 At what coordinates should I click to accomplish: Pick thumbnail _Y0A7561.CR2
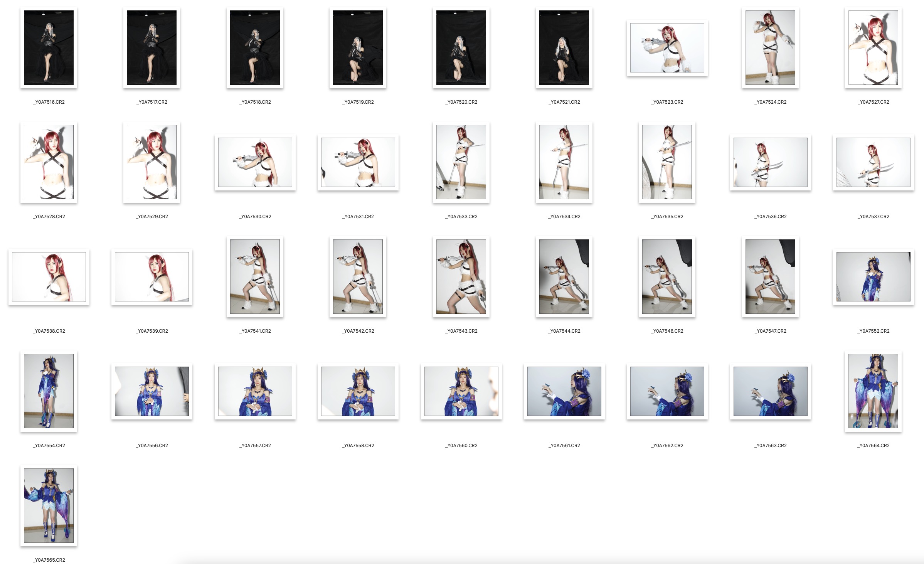(x=564, y=391)
